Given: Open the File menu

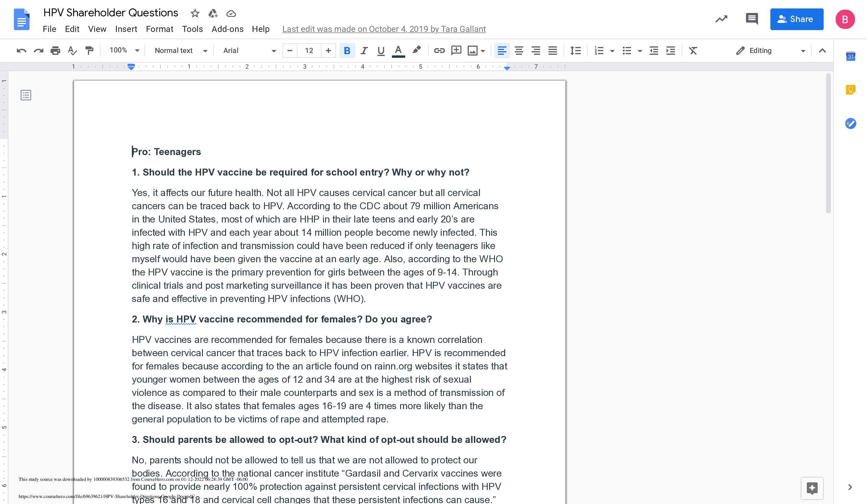Looking at the screenshot, I should (49, 29).
